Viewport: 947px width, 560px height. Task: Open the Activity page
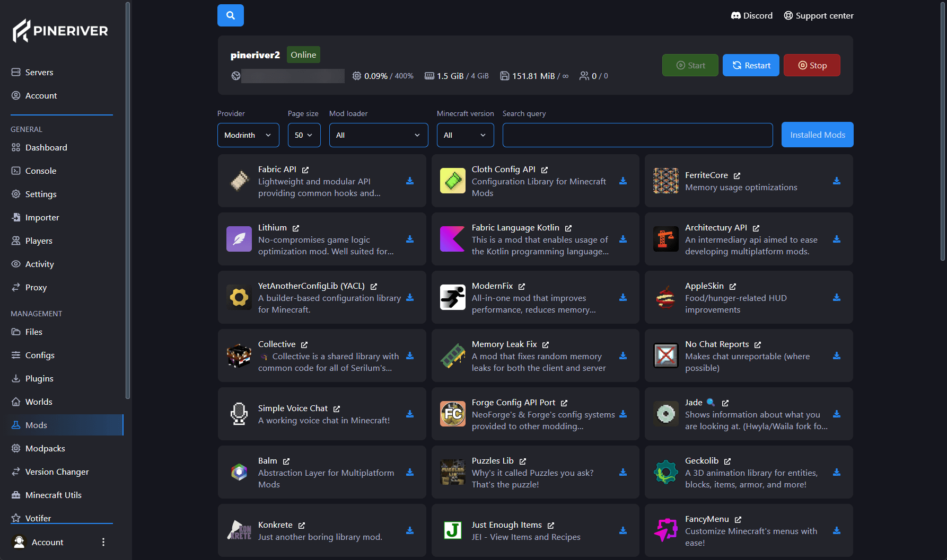[40, 264]
